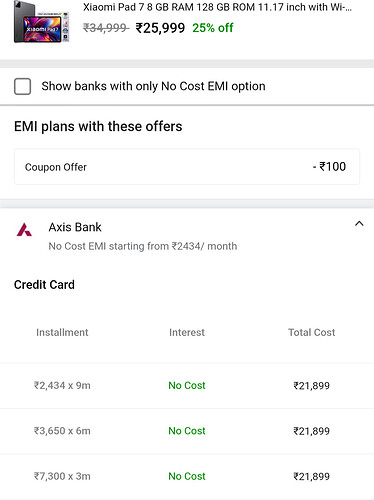Click the Total Cost column header
The image size is (374, 500).
(312, 332)
